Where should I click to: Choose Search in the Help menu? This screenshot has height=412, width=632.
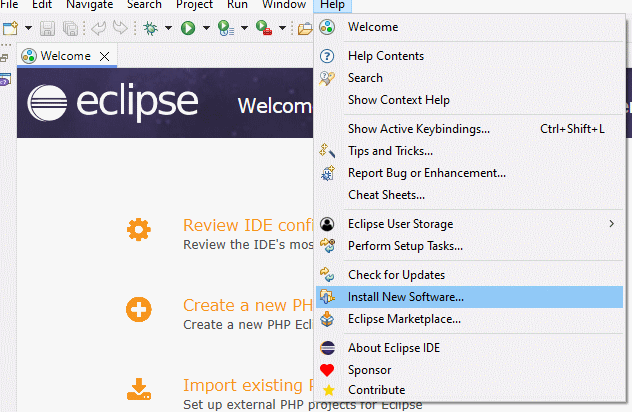pyautogui.click(x=470, y=78)
